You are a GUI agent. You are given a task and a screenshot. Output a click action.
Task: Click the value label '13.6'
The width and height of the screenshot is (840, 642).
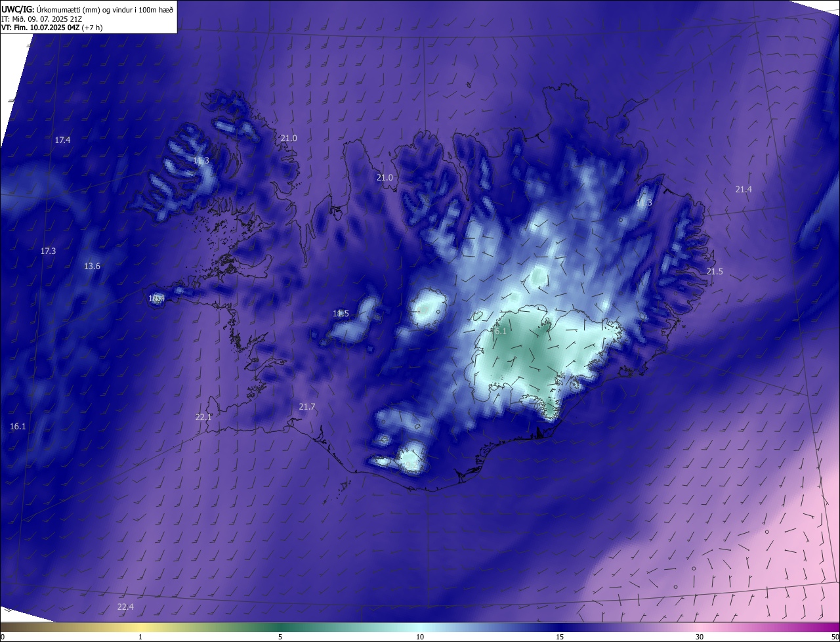pos(92,266)
